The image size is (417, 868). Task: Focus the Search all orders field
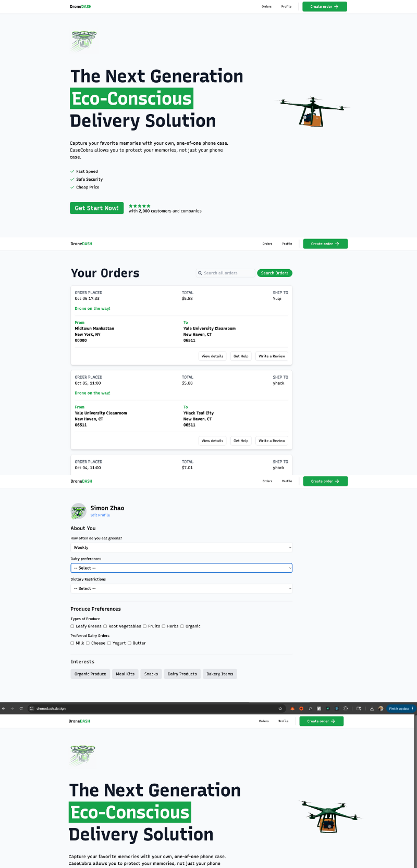(226, 273)
